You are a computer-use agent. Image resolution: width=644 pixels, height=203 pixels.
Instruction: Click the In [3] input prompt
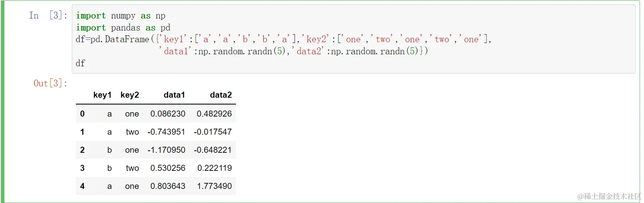(x=48, y=16)
